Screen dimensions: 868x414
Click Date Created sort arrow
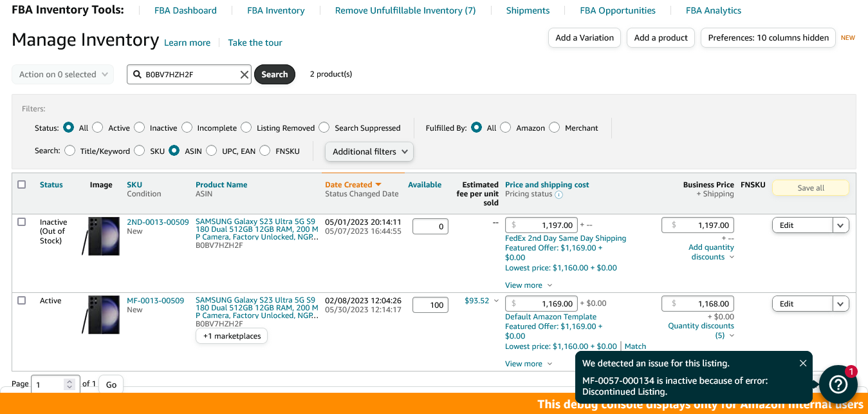pyautogui.click(x=378, y=185)
